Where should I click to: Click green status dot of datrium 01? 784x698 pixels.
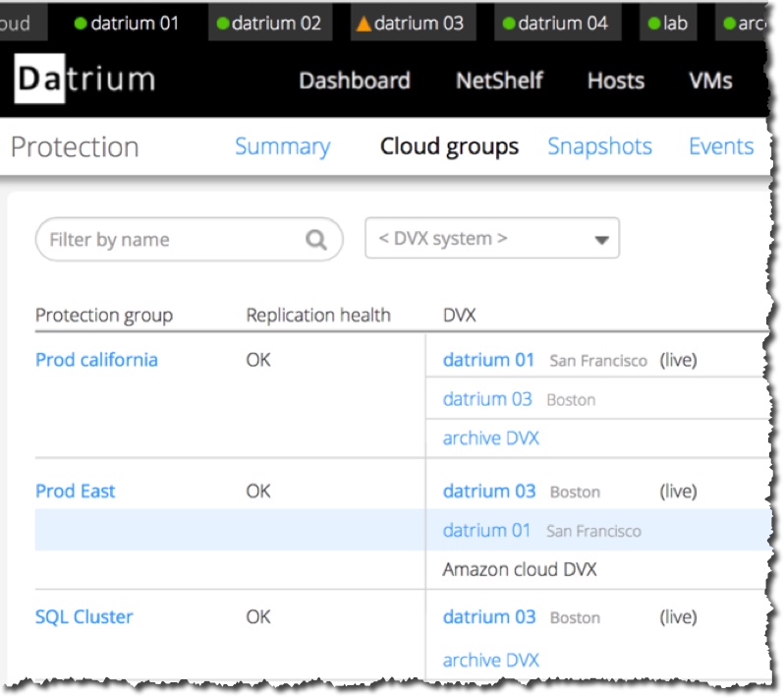click(x=80, y=23)
